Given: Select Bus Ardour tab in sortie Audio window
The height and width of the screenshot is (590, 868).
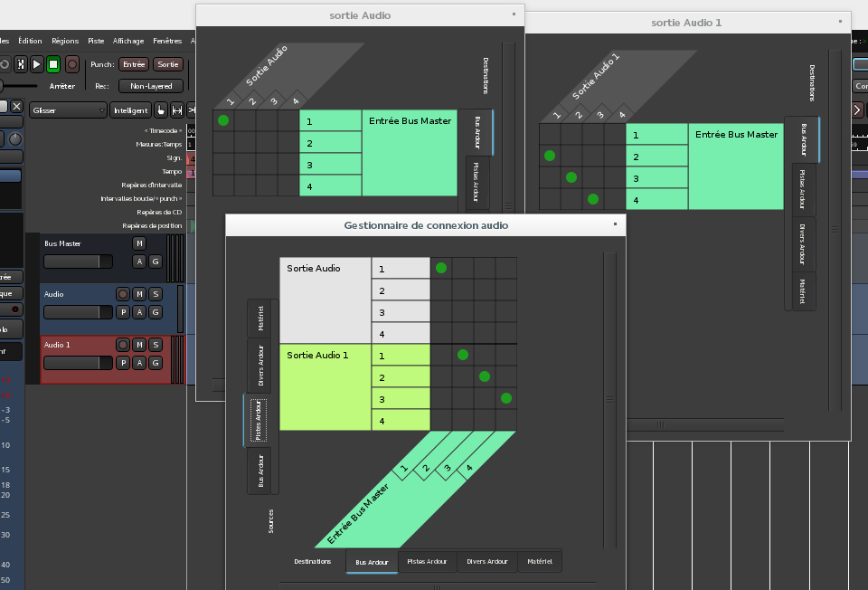Looking at the screenshot, I should tap(477, 132).
